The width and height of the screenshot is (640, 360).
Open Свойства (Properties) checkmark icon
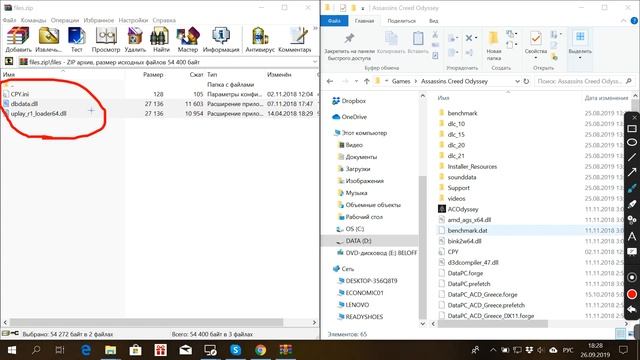[x=536, y=38]
